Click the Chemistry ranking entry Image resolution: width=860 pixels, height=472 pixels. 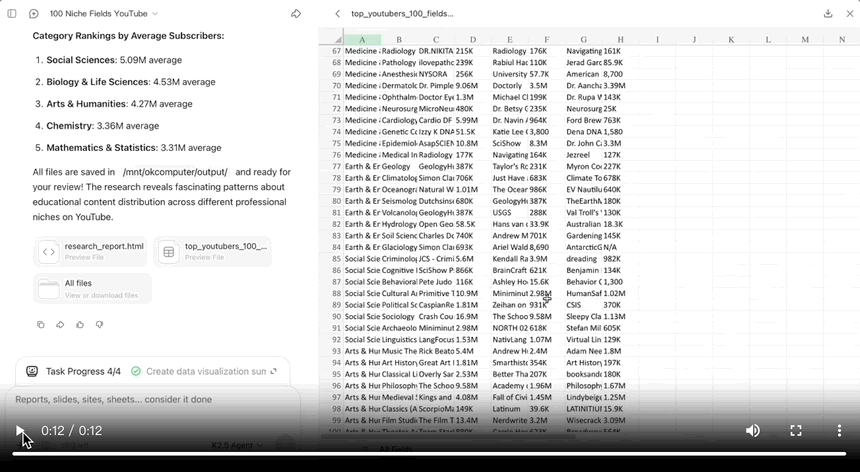(103, 126)
